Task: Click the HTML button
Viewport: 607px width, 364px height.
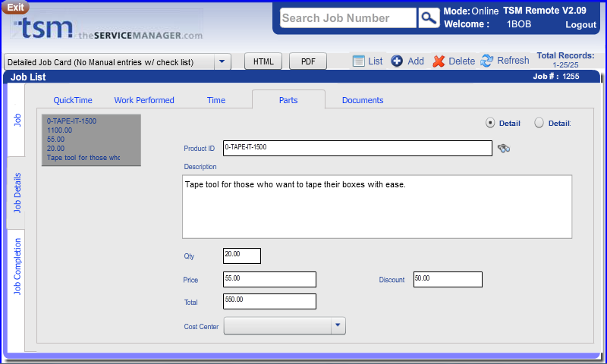Action: pos(263,61)
